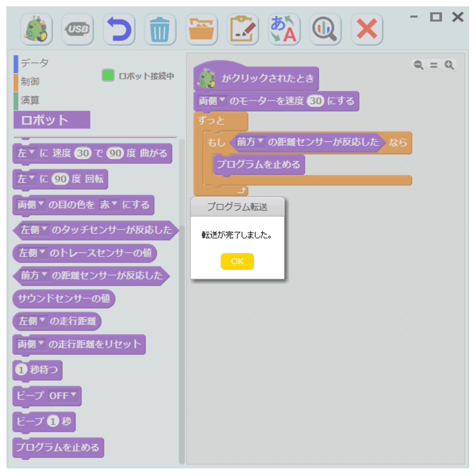This screenshot has height=476, width=476.
Task: Click the language translate あA icon
Action: 284,29
